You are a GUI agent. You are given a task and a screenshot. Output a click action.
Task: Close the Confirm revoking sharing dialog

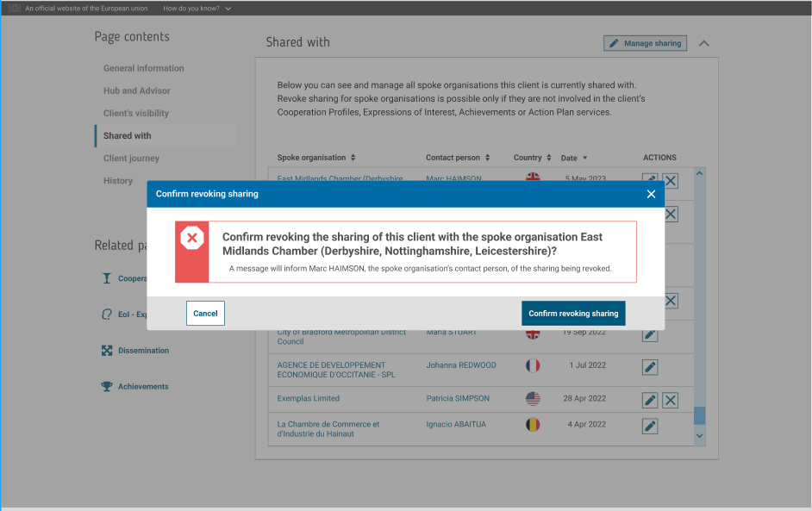(x=651, y=194)
